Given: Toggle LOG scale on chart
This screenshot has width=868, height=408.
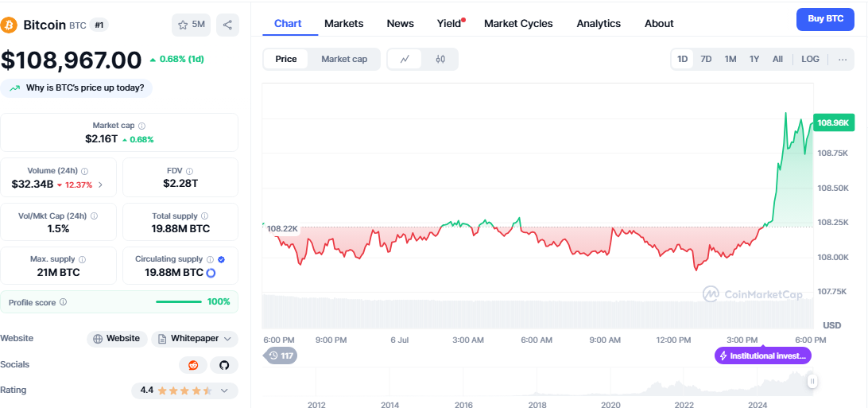Looking at the screenshot, I should pos(811,59).
